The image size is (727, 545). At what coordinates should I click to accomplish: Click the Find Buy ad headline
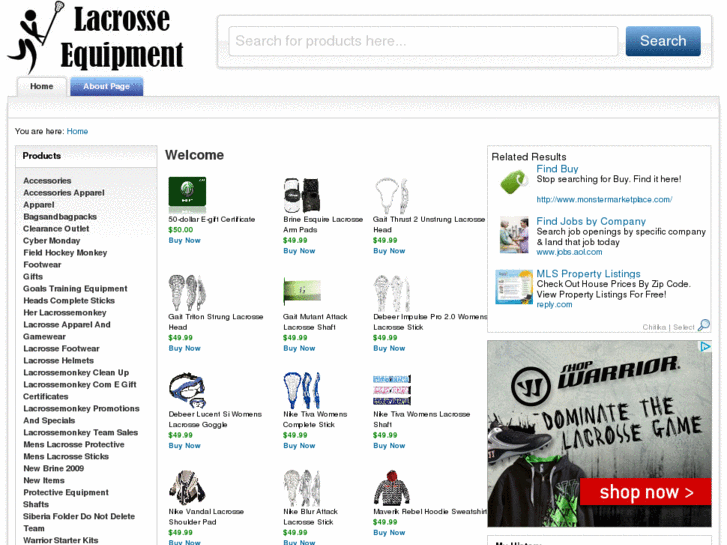[557, 169]
